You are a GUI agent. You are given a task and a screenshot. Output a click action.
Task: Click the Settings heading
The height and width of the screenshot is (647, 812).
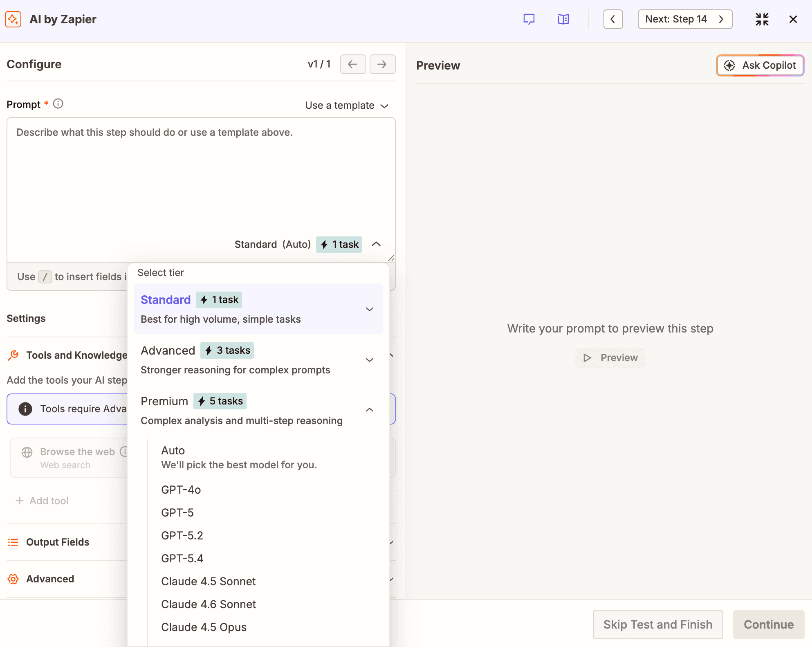coord(26,319)
